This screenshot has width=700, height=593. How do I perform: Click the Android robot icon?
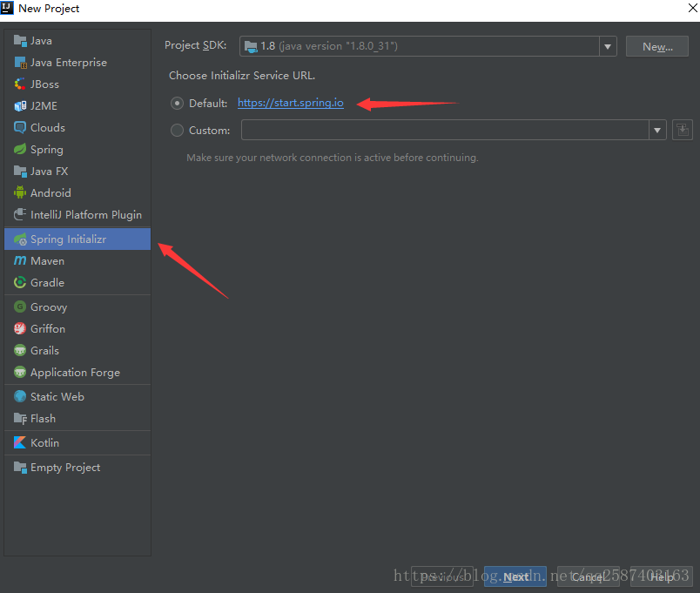tap(20, 193)
